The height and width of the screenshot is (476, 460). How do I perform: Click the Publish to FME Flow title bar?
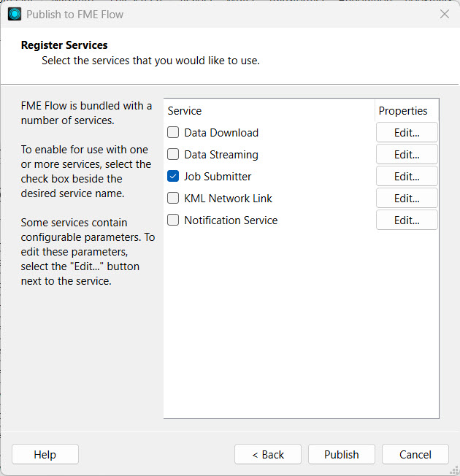[219, 14]
